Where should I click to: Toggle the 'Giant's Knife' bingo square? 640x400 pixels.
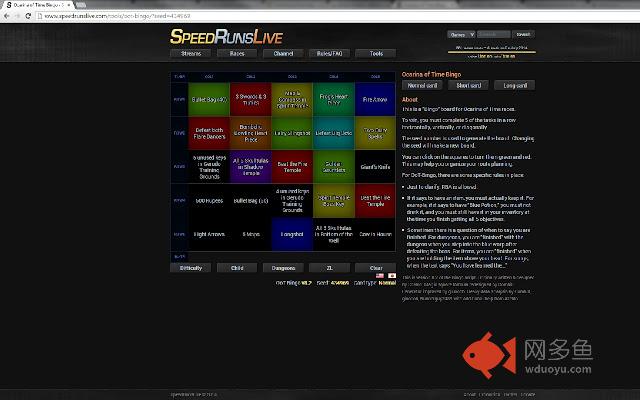(375, 166)
